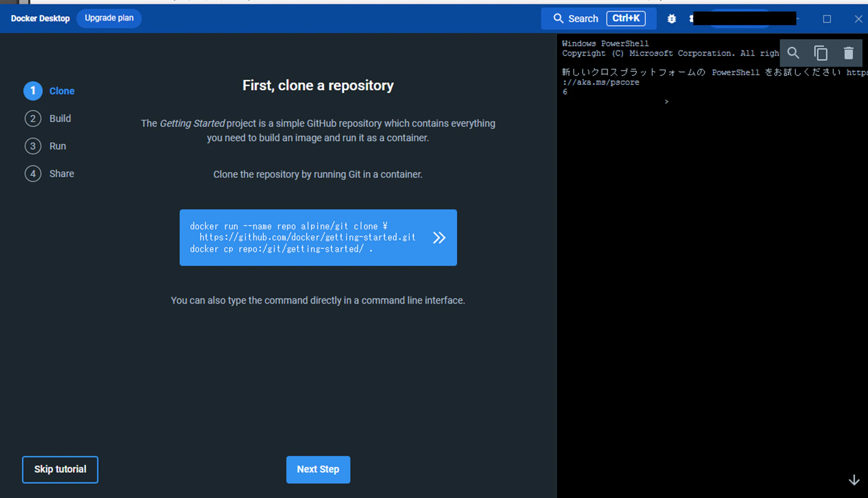
Task: Proceed with the Next Step button
Action: [x=318, y=470]
